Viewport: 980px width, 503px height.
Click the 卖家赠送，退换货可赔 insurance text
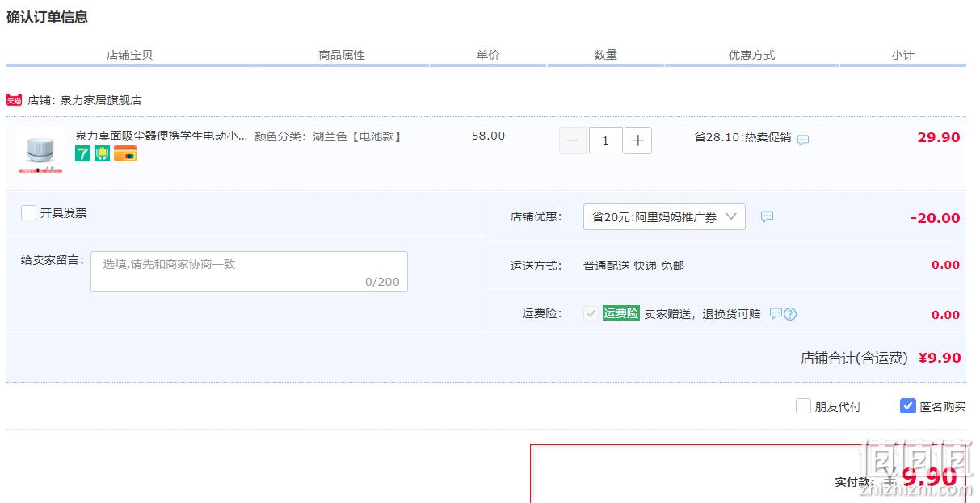702,314
